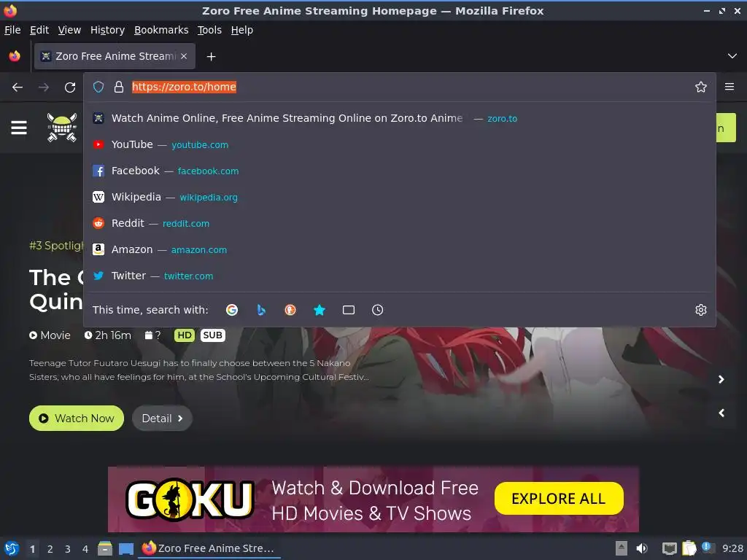Switch to workspace 2
Image resolution: width=747 pixels, height=560 pixels.
tap(50, 549)
